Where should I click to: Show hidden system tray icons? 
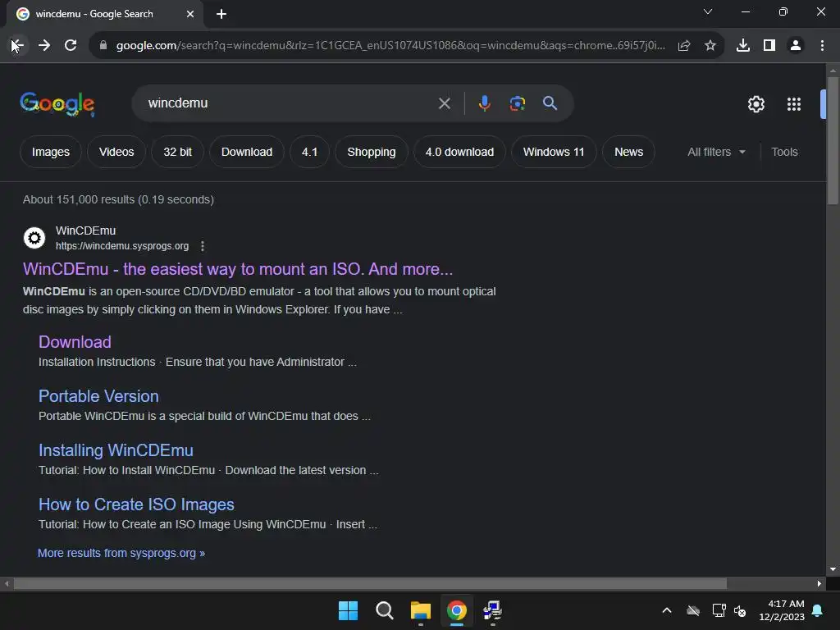[667, 610]
